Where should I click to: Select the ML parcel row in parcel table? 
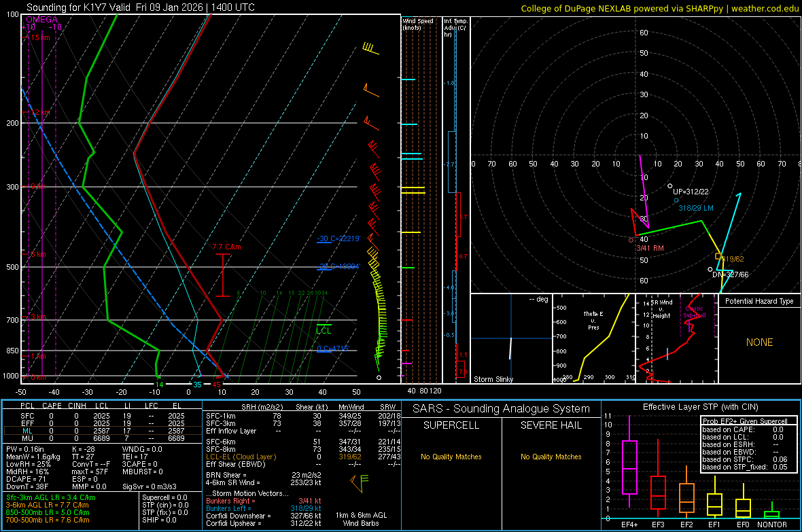(103, 431)
